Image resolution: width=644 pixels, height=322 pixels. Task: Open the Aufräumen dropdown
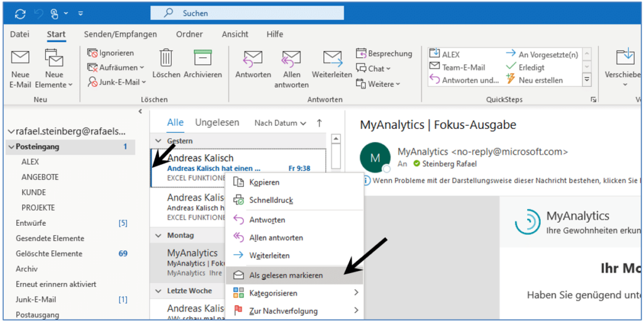[x=116, y=67]
